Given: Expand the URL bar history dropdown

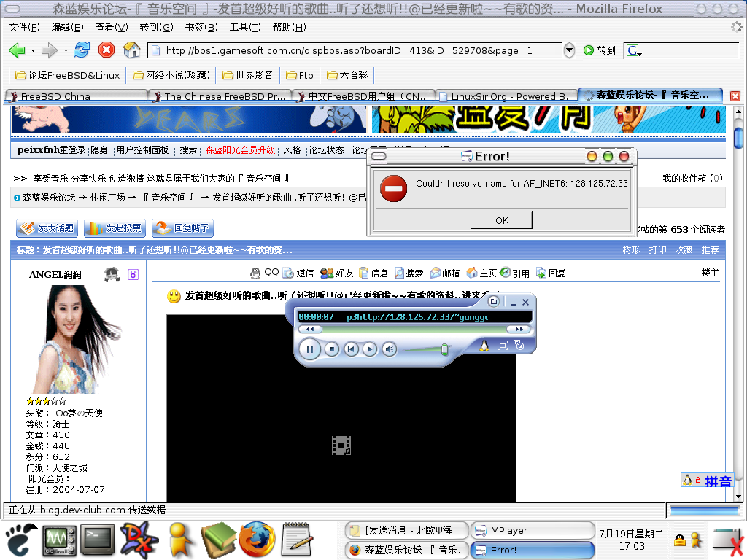Looking at the screenshot, I should click(569, 50).
